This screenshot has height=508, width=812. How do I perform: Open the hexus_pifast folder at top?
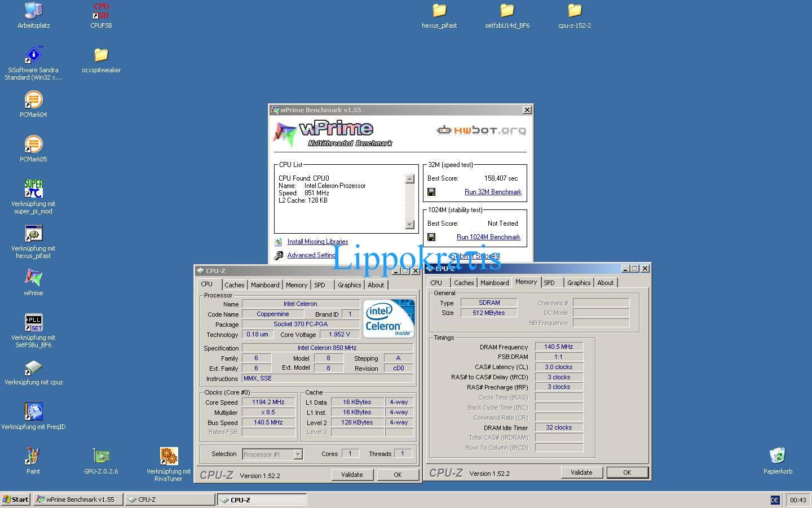pyautogui.click(x=439, y=11)
